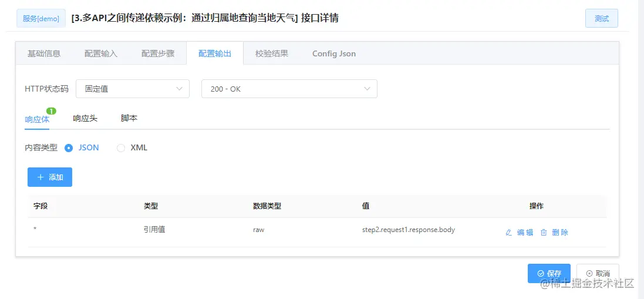Click the 数据类型 column header
Screen dimensions: 644x299
[267, 206]
